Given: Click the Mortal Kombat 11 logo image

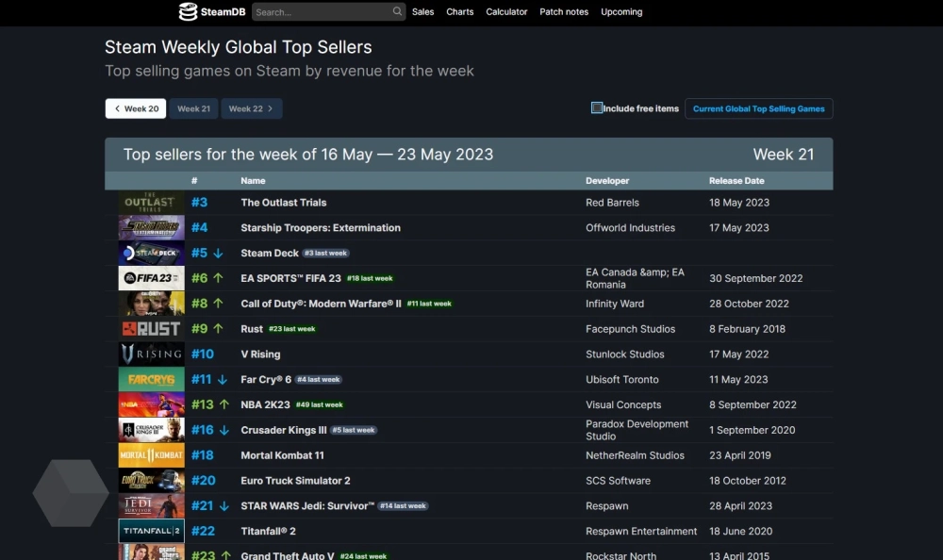Looking at the screenshot, I should [151, 455].
